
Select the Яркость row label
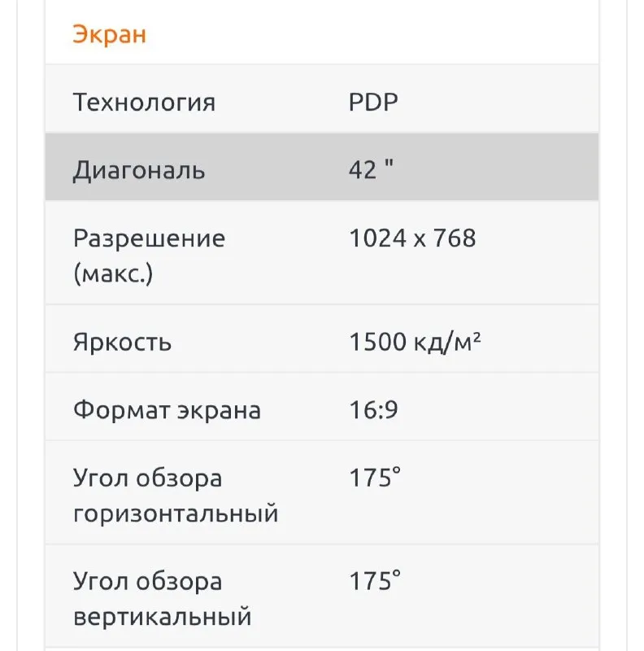(x=122, y=343)
